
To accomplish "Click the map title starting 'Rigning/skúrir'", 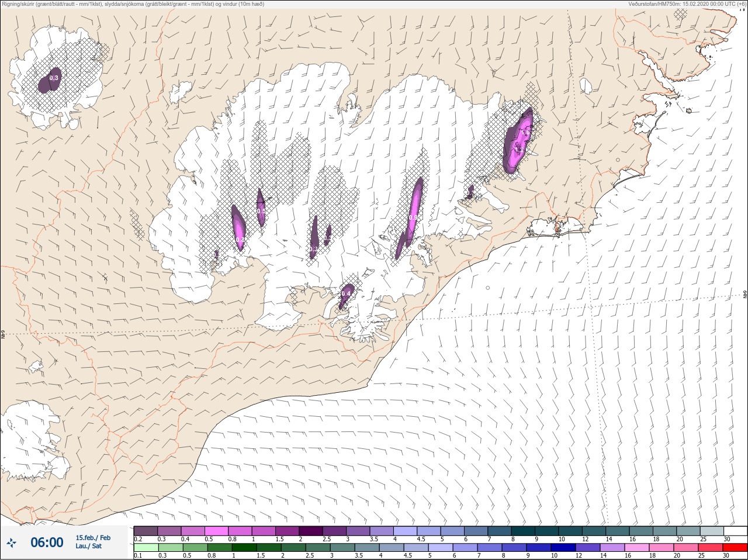I will coord(133,4).
